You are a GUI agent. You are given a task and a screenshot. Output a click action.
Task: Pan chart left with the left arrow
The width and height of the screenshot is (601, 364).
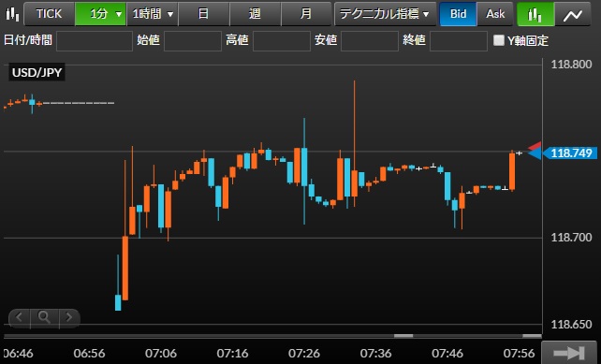19,317
